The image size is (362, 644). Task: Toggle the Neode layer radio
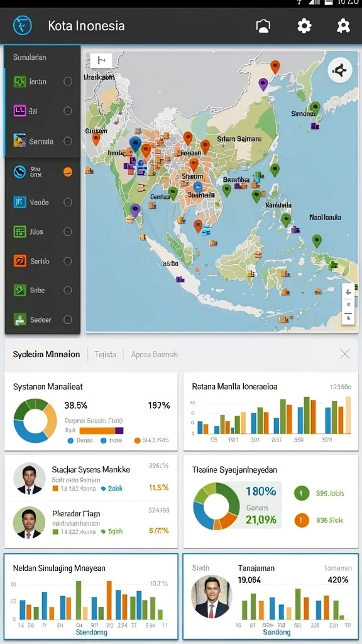point(68,202)
